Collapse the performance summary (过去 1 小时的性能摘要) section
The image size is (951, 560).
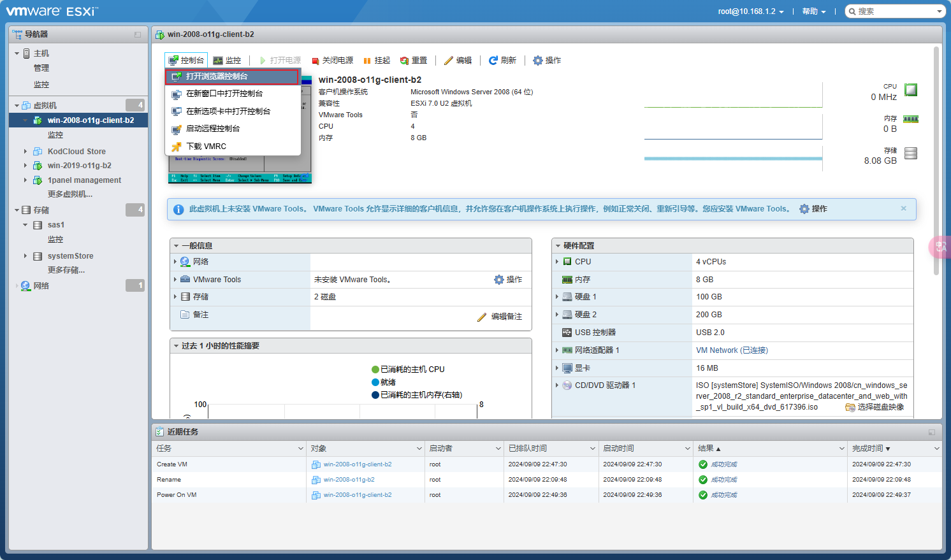176,346
